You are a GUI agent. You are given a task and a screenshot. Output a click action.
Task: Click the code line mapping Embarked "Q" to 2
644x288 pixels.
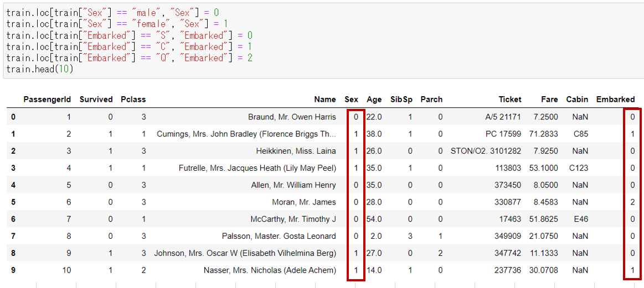tap(129, 58)
